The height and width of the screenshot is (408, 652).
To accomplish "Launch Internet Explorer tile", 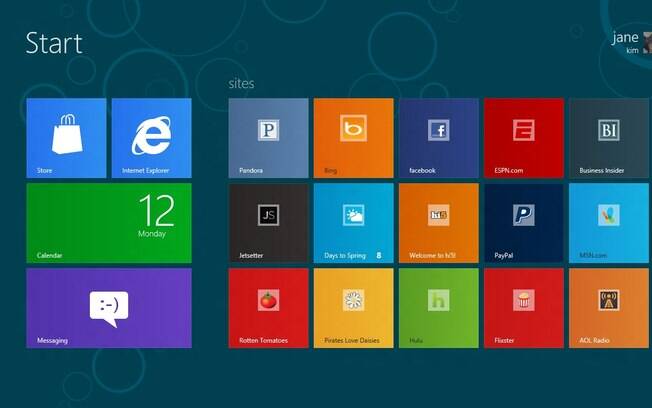I will pyautogui.click(x=152, y=138).
